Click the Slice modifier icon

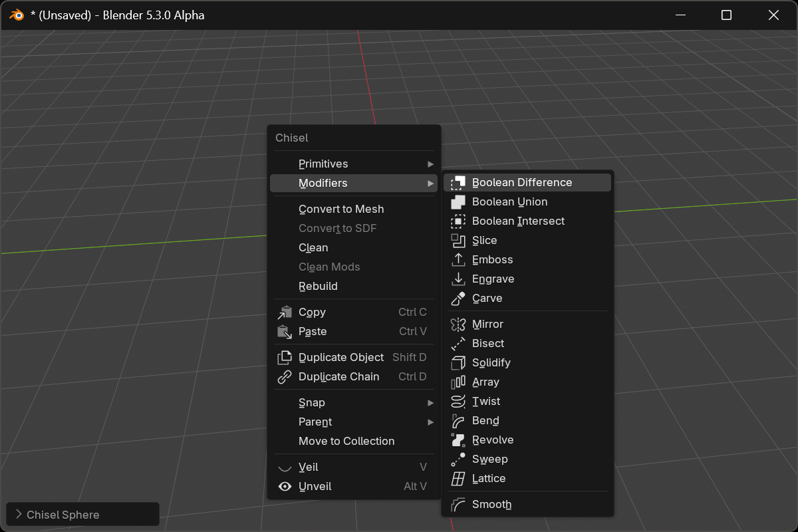click(458, 241)
